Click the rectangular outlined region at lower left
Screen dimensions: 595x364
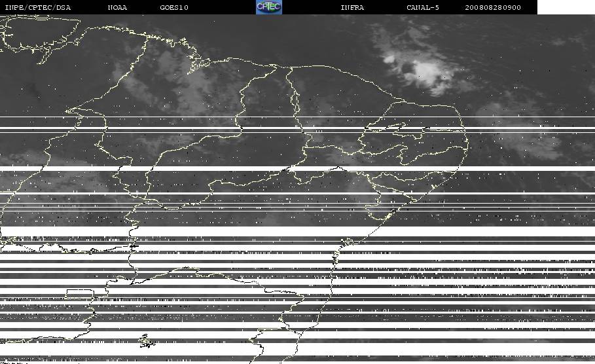click(x=80, y=294)
